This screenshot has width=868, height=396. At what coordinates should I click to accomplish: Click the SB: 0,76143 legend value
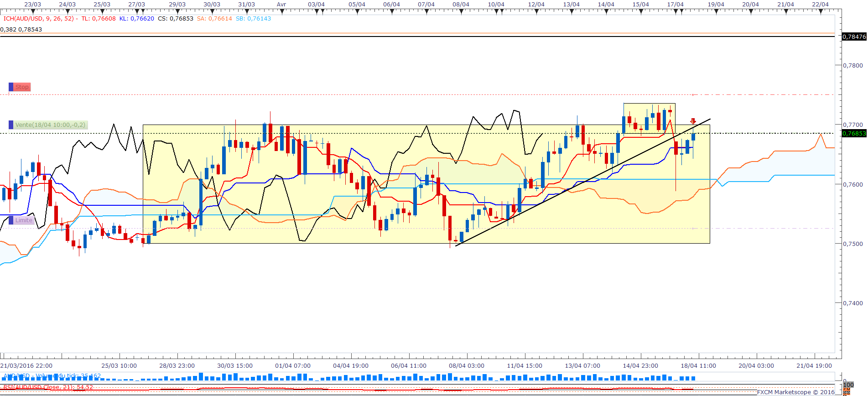click(253, 19)
